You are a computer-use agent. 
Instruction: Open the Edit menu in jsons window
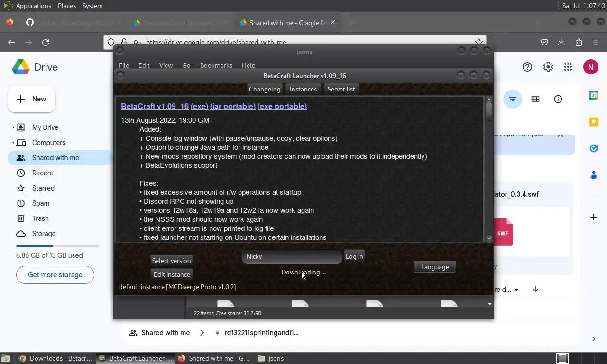pos(144,65)
